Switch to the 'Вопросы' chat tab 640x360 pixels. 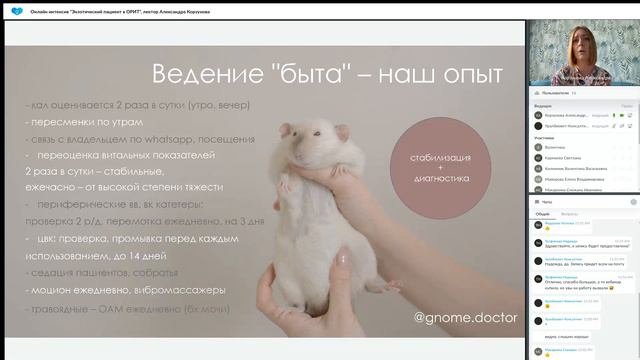[569, 214]
